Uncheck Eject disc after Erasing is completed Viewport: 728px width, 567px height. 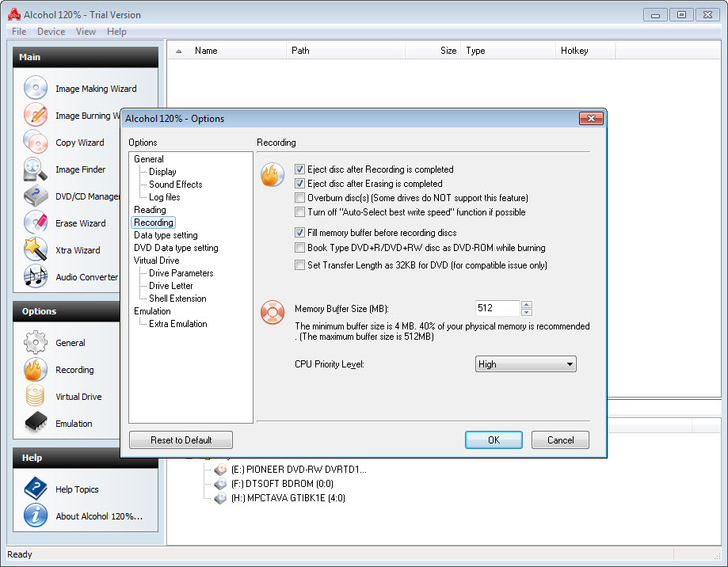[x=300, y=184]
